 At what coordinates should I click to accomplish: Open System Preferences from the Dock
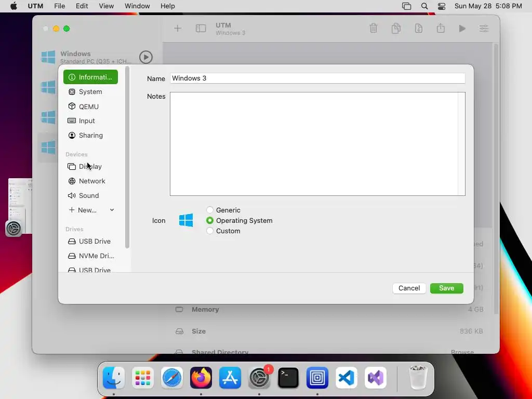tap(259, 378)
